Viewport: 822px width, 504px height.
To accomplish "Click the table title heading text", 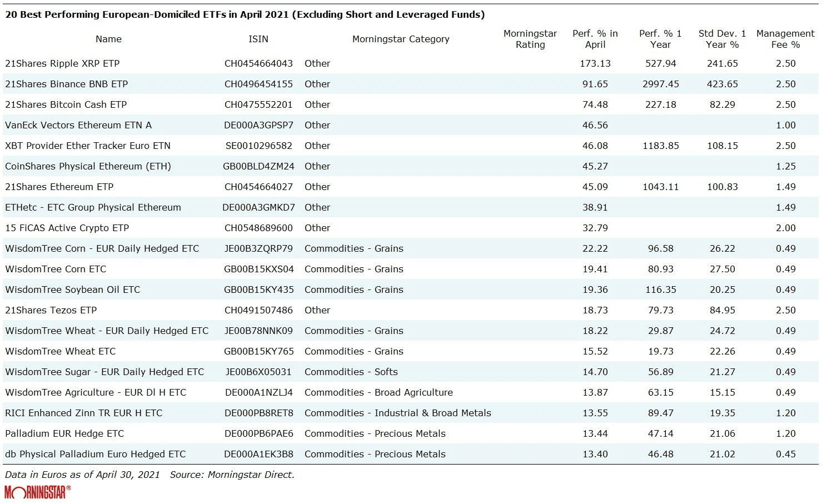I will 245,14.
